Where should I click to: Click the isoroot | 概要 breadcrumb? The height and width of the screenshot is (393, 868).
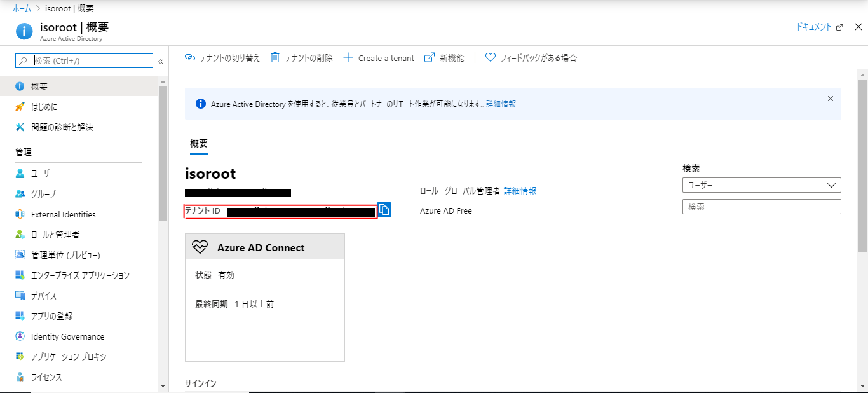click(x=71, y=9)
